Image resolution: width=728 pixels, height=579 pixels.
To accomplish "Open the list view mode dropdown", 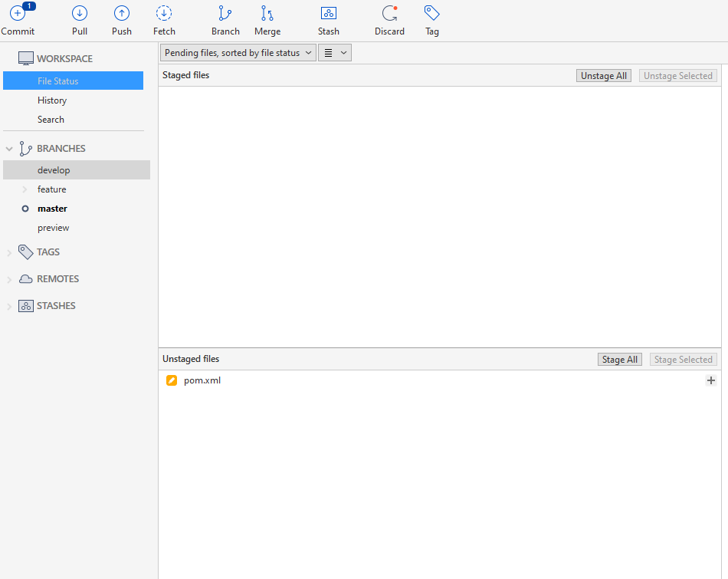I will point(335,52).
